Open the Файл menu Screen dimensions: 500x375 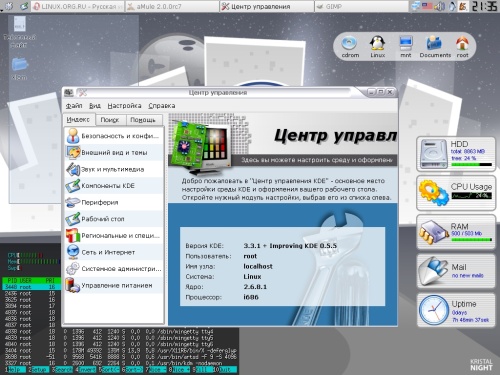click(x=74, y=106)
